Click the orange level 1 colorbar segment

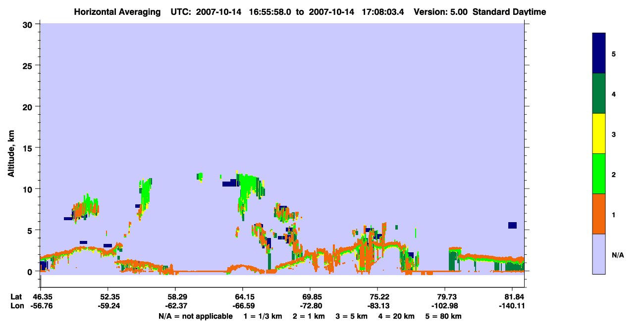click(x=599, y=214)
